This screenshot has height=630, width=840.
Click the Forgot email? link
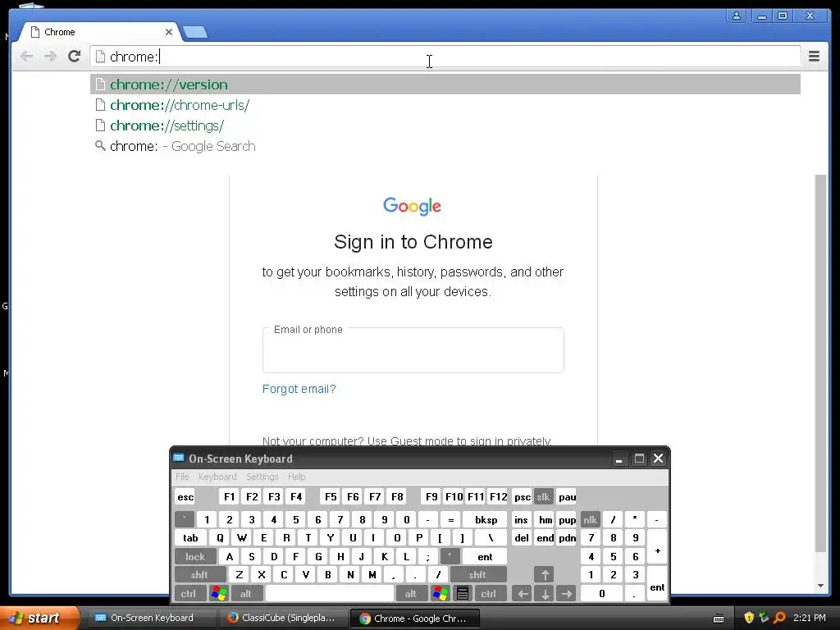299,389
